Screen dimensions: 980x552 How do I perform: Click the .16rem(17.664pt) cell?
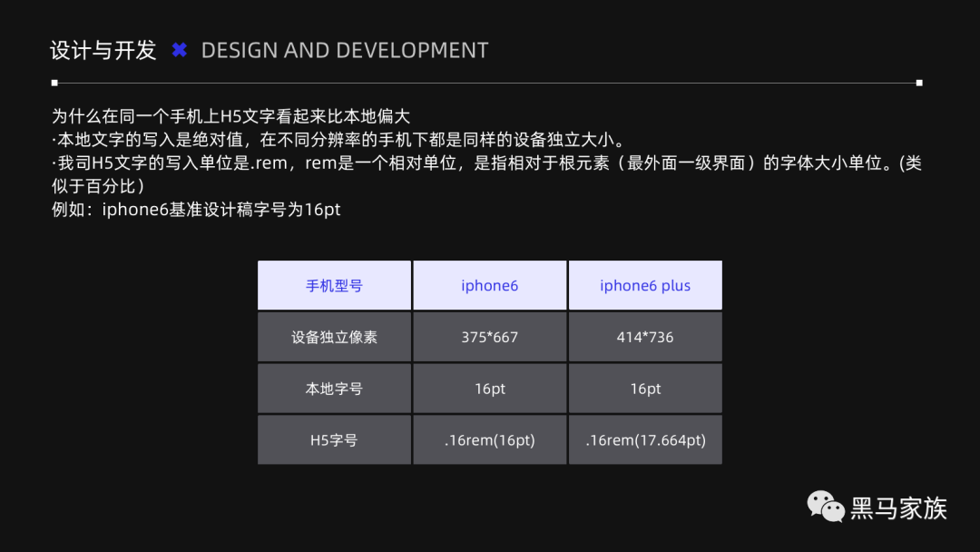coord(645,440)
